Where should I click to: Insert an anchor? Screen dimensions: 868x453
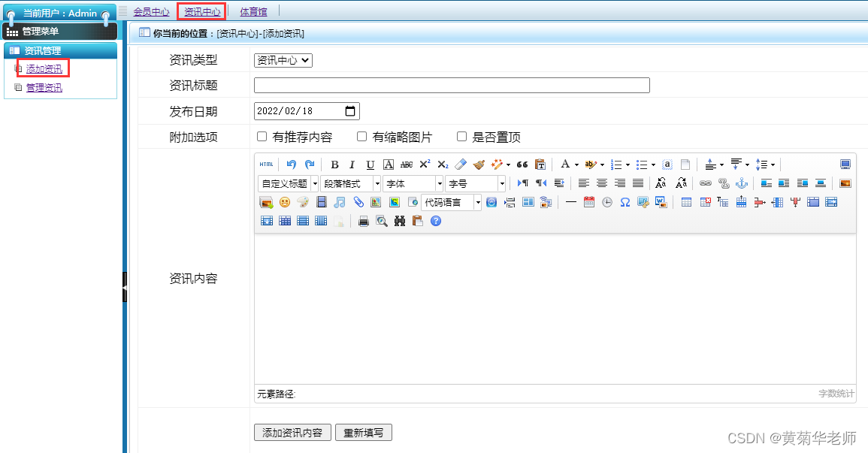pos(742,183)
